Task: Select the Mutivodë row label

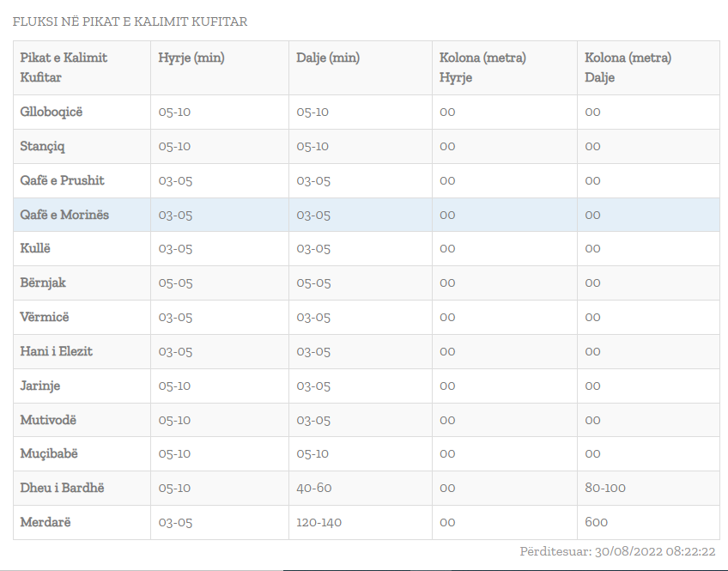Action: (48, 420)
